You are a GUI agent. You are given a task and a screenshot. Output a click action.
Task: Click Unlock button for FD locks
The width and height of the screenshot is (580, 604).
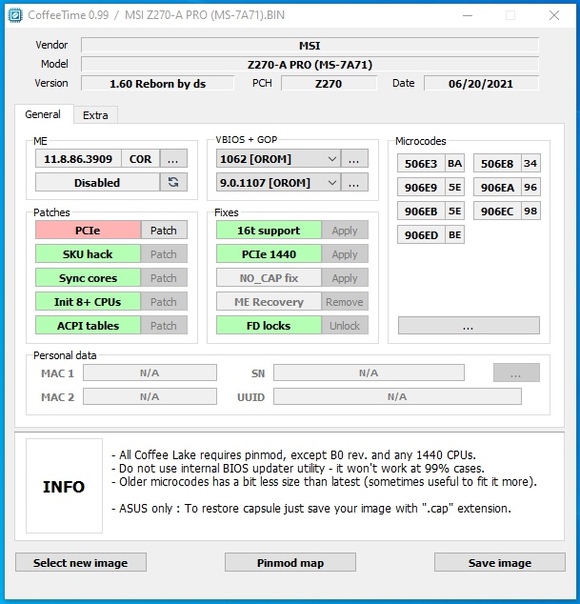pos(345,326)
